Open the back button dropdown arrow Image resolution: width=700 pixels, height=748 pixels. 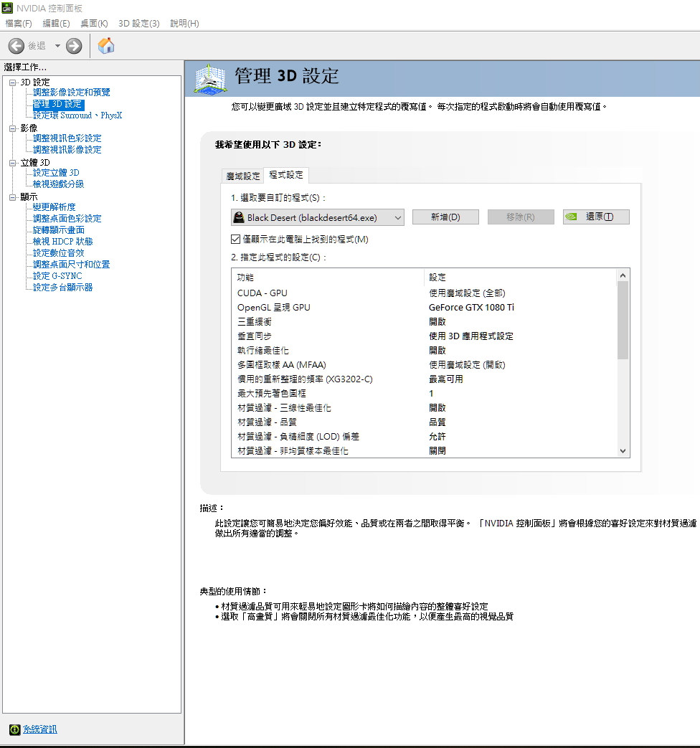[x=58, y=46]
